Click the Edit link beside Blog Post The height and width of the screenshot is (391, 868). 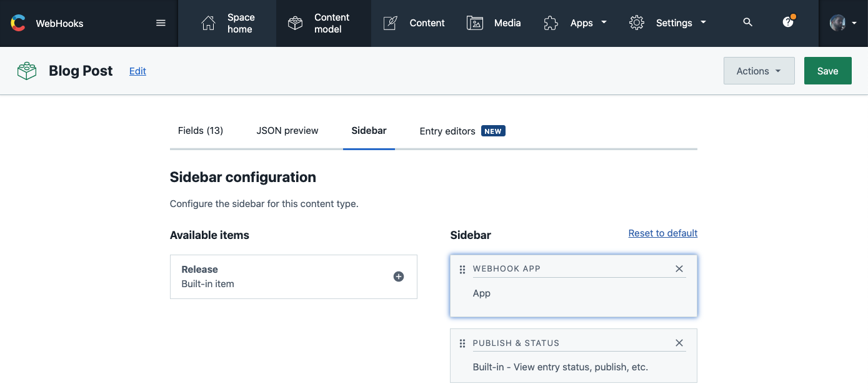point(137,71)
